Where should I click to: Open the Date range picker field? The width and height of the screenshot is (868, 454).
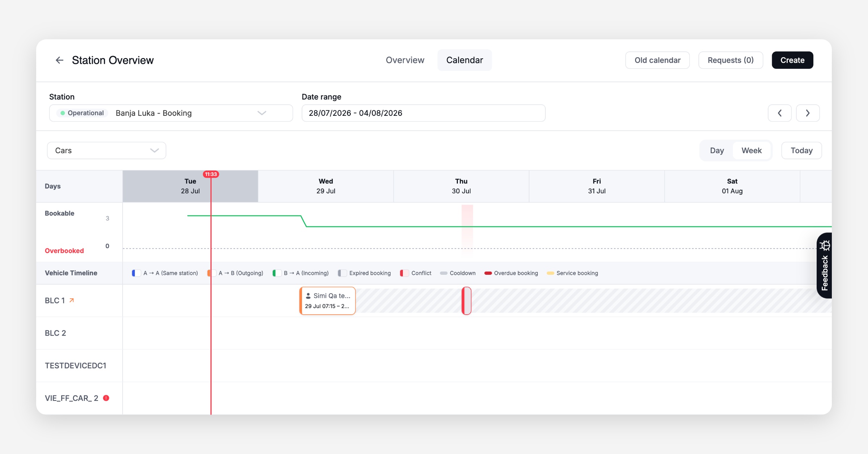(424, 113)
